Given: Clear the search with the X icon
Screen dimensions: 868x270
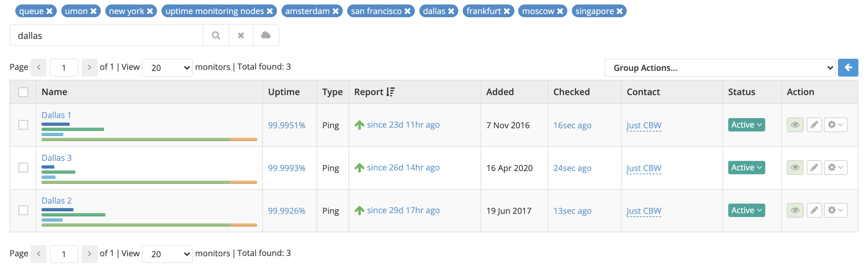Looking at the screenshot, I should coord(241,35).
